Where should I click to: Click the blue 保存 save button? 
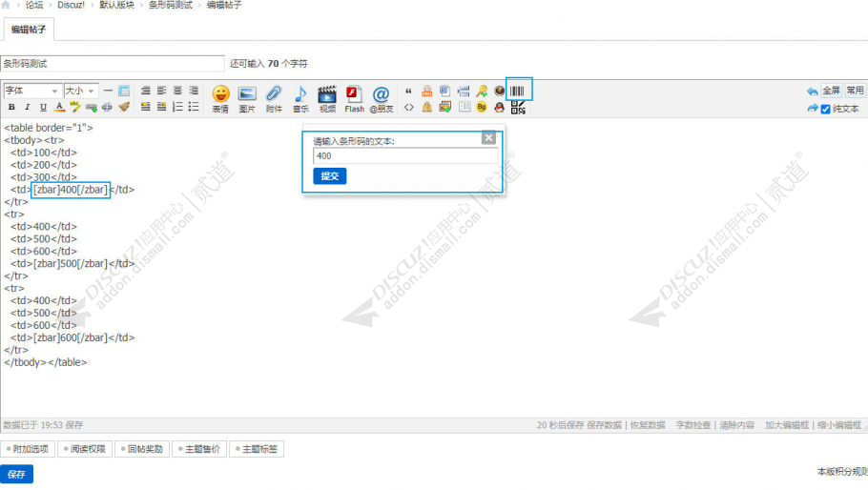pos(16,474)
